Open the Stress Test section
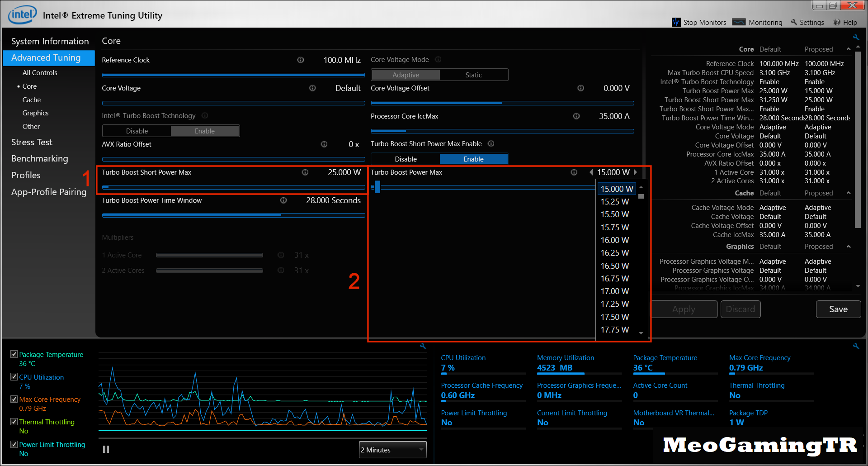868x466 pixels. pos(32,142)
